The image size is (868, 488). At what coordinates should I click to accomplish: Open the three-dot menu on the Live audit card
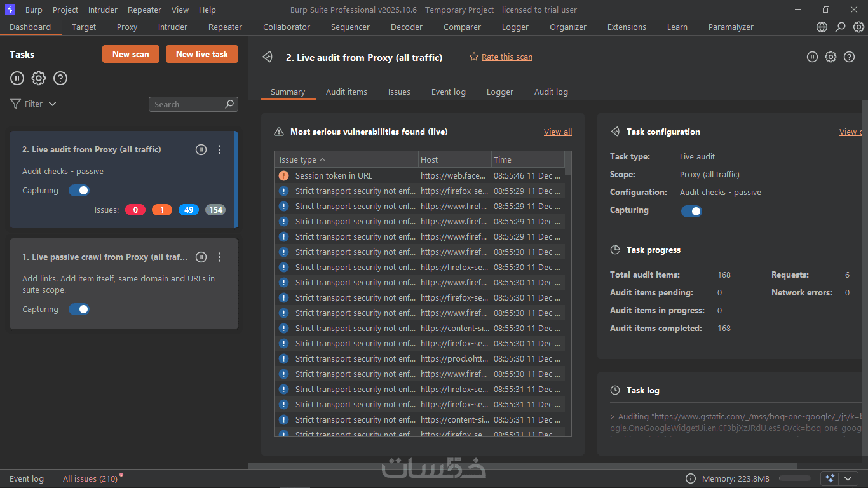tap(220, 150)
